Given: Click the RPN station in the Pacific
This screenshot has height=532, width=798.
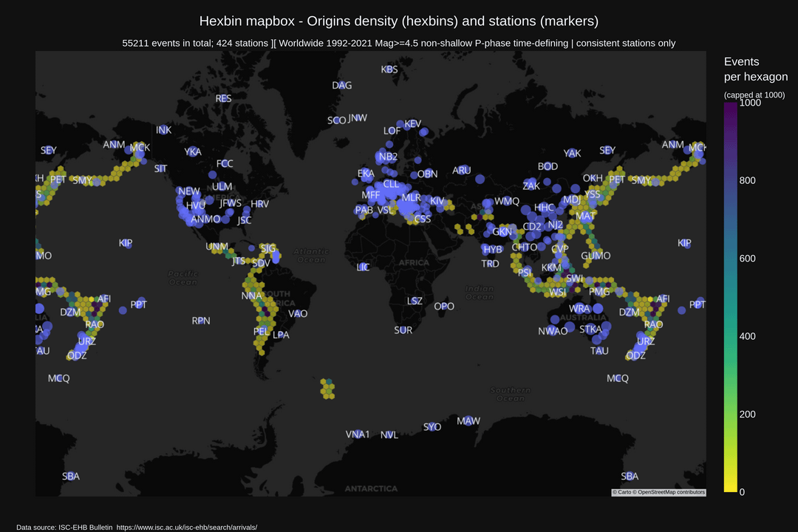Looking at the screenshot, I should pos(201,321).
